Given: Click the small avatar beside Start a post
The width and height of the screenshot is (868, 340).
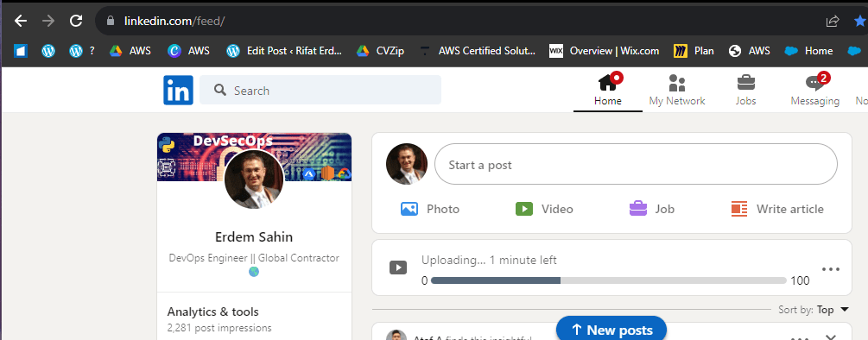Looking at the screenshot, I should click(x=407, y=164).
